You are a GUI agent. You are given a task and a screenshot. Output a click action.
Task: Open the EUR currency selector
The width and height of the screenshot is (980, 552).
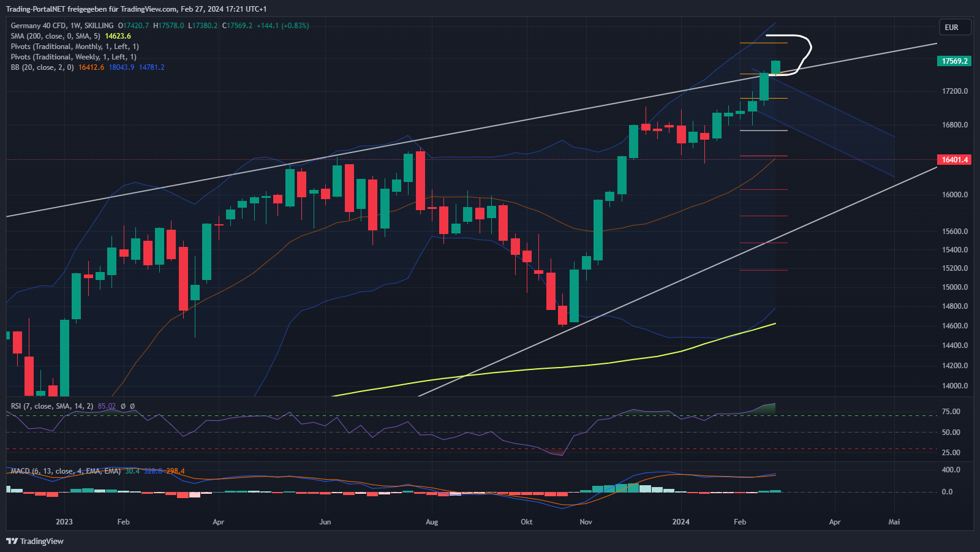click(x=954, y=27)
